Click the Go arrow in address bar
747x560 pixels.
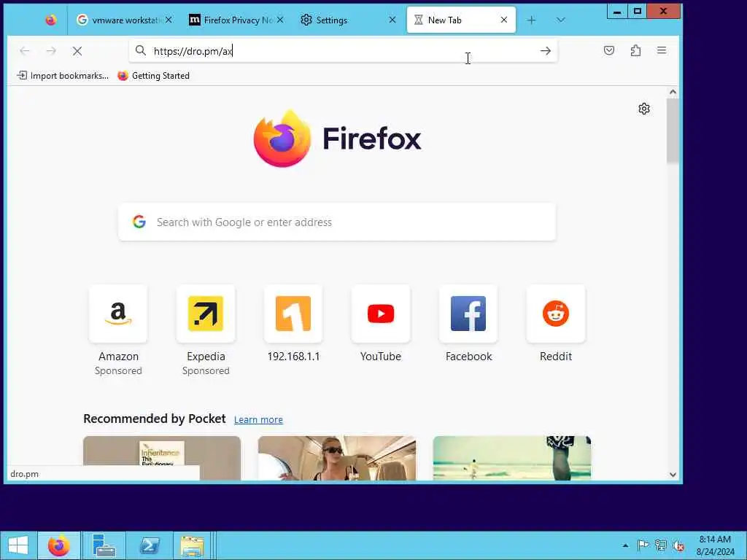[546, 51]
